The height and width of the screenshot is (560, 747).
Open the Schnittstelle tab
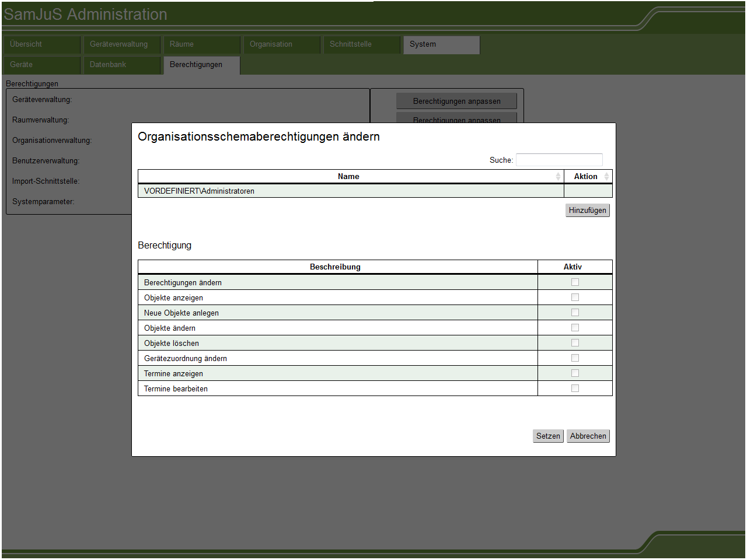tap(362, 44)
